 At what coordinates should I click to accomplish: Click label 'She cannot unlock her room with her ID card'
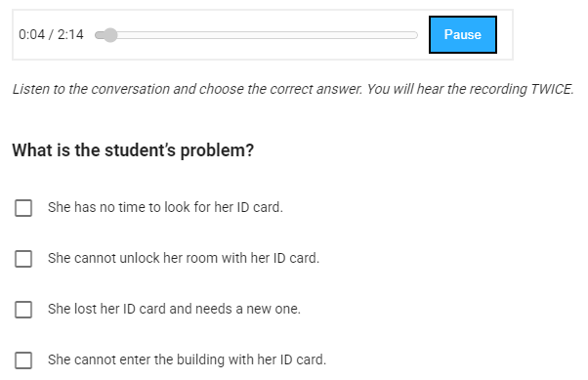184,258
